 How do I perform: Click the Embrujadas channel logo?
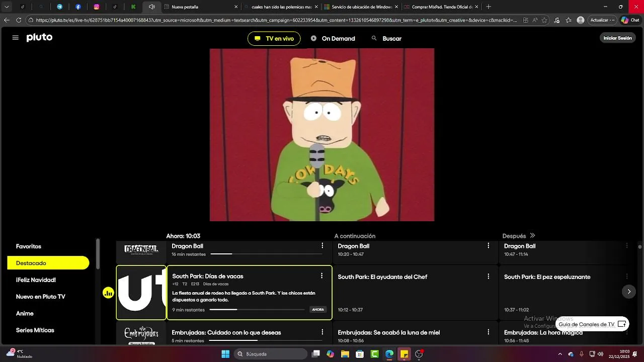point(141,334)
